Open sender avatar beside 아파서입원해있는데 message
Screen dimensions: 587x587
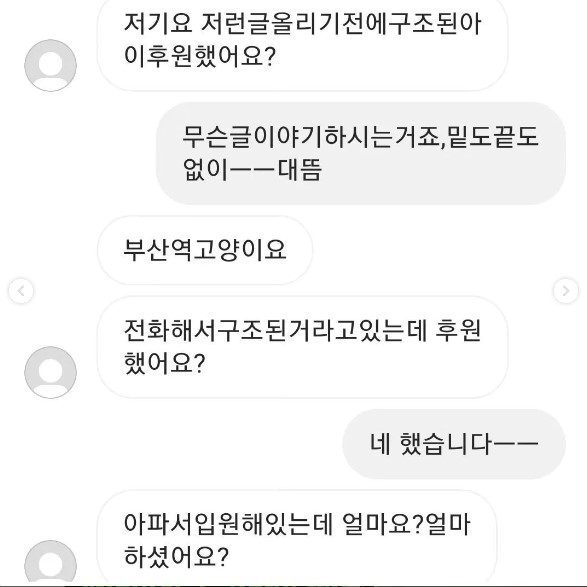coord(51,563)
